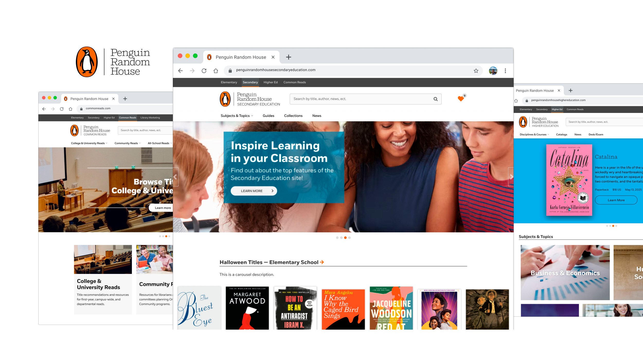The width and height of the screenshot is (643, 364).
Task: Click Learn More button for Catalina
Action: 616,200
